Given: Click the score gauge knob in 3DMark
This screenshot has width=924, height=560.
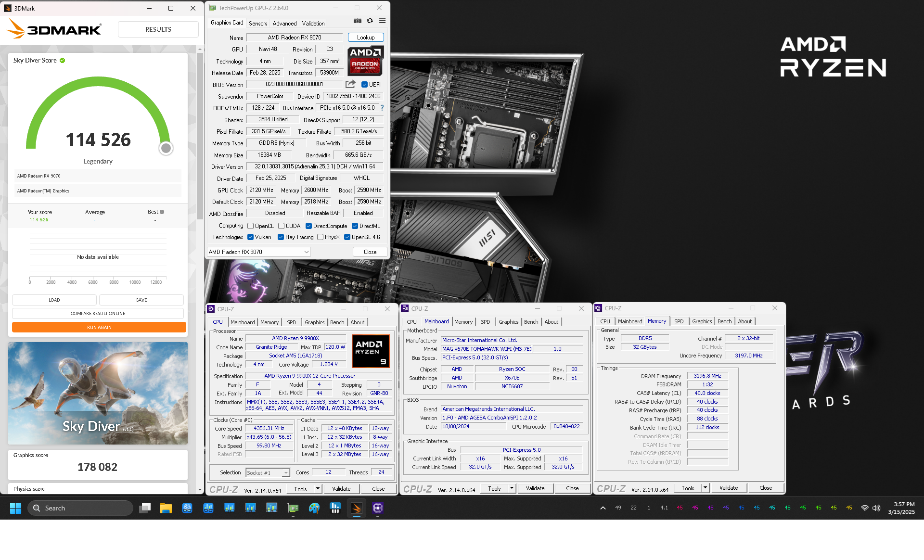Looking at the screenshot, I should coord(166,148).
